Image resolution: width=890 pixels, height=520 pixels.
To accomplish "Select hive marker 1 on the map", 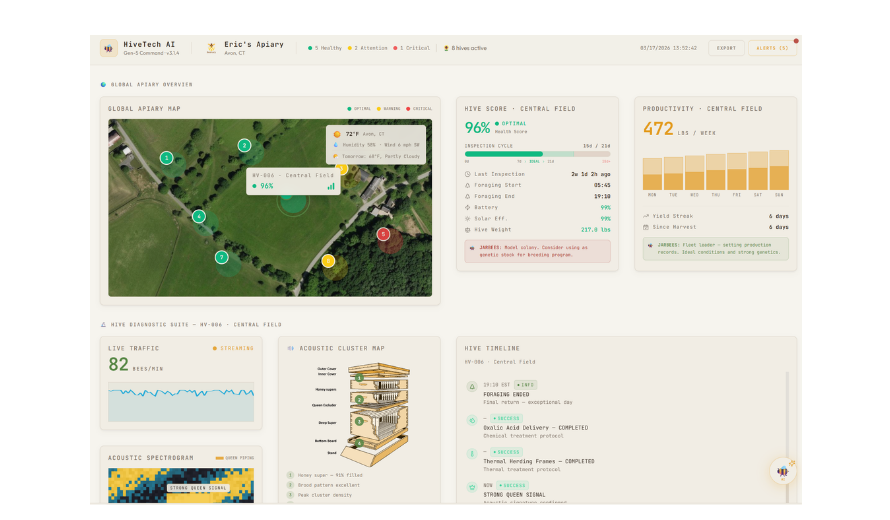I will click(x=166, y=158).
